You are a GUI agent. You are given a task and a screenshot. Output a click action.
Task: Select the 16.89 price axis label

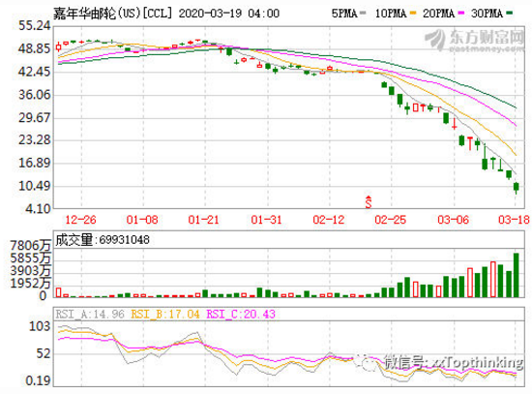pos(35,163)
